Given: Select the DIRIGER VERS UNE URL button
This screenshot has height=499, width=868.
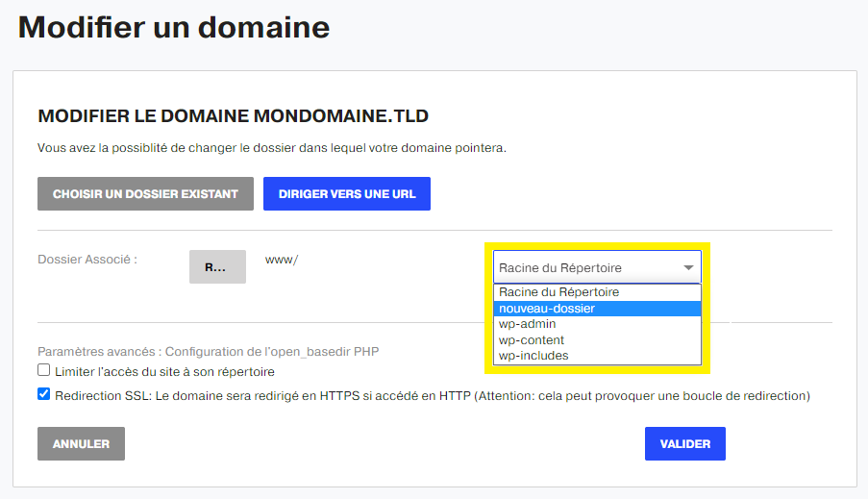Looking at the screenshot, I should click(x=347, y=194).
